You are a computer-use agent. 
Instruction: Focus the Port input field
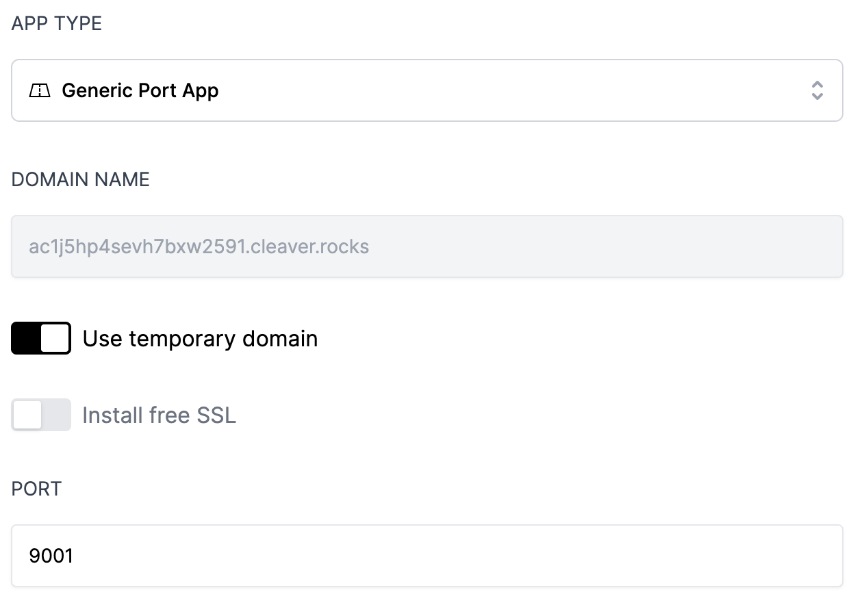(x=427, y=556)
